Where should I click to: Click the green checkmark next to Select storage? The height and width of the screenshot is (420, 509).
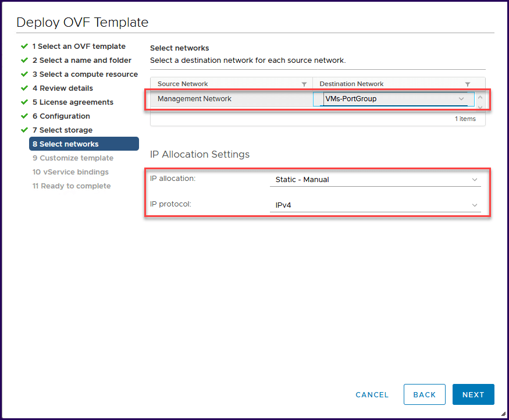coord(24,130)
